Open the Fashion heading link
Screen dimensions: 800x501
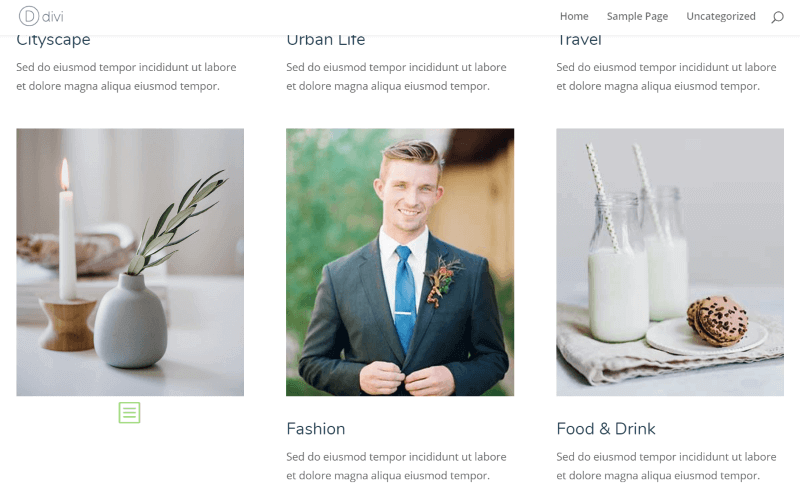coord(316,429)
